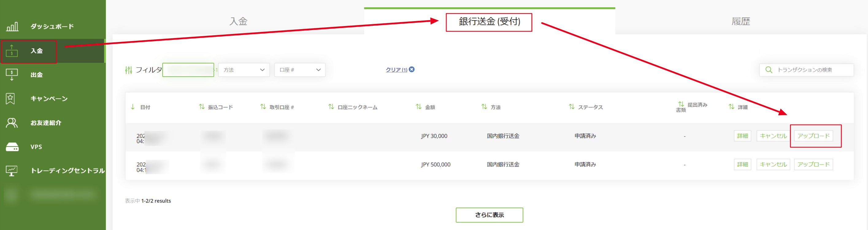
Task: Click アップロード for the JPY 30,000 row
Action: point(813,136)
